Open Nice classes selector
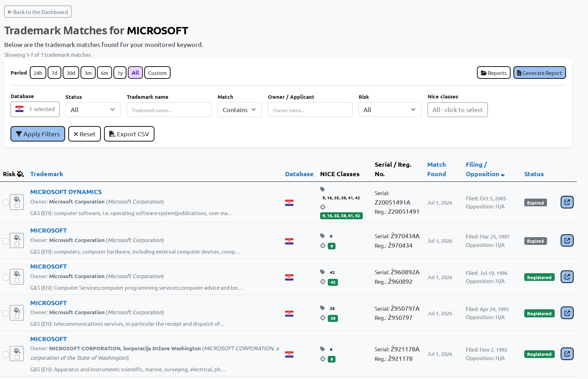Viewport: 588px width, 379px height. 457,110
